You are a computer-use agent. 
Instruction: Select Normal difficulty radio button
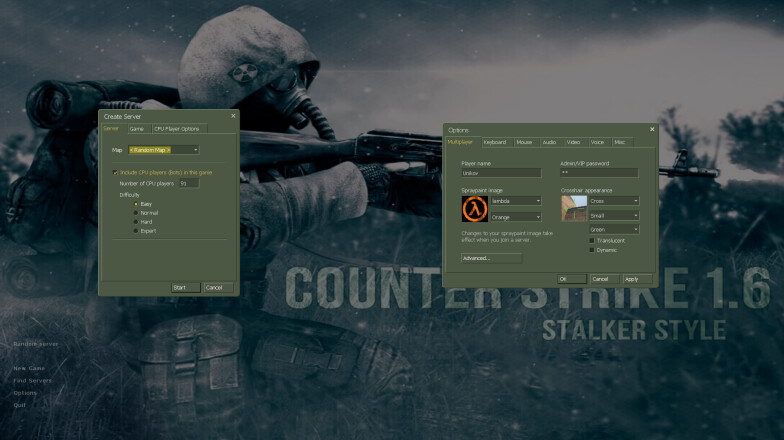click(x=136, y=213)
